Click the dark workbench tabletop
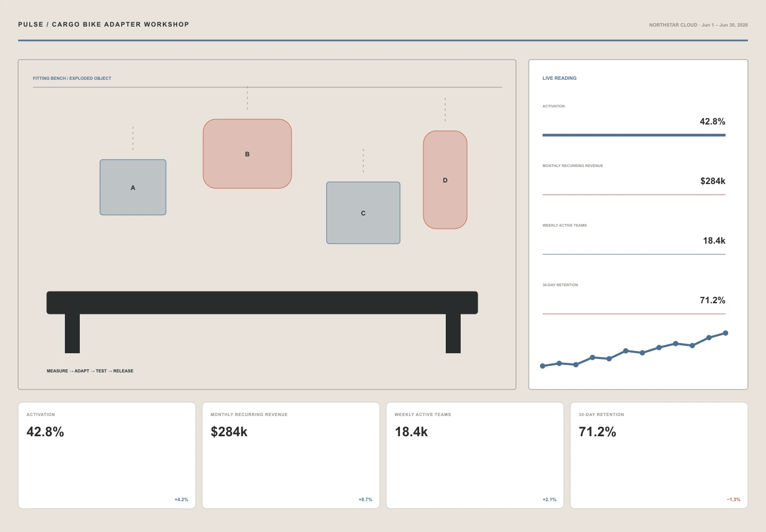The height and width of the screenshot is (532, 766). coord(262,302)
